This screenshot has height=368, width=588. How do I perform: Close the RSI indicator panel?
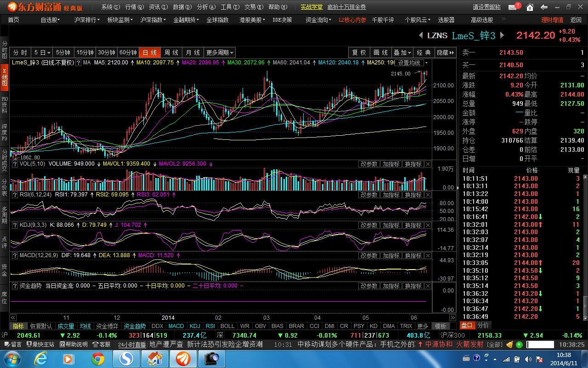pyautogui.click(x=428, y=195)
